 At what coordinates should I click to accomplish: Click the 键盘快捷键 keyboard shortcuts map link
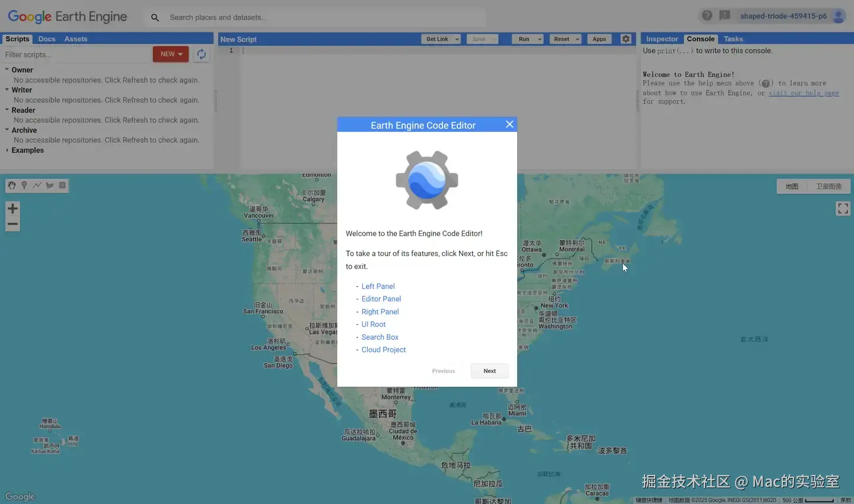coord(649,500)
